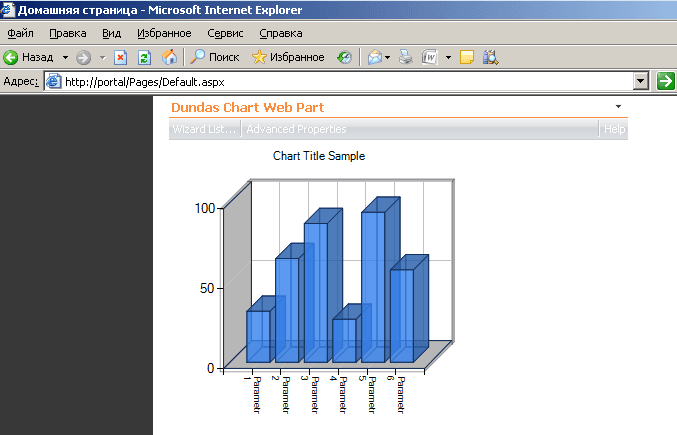The width and height of the screenshot is (677, 435).
Task: Click the Chart Title Sample text
Action: tap(319, 156)
